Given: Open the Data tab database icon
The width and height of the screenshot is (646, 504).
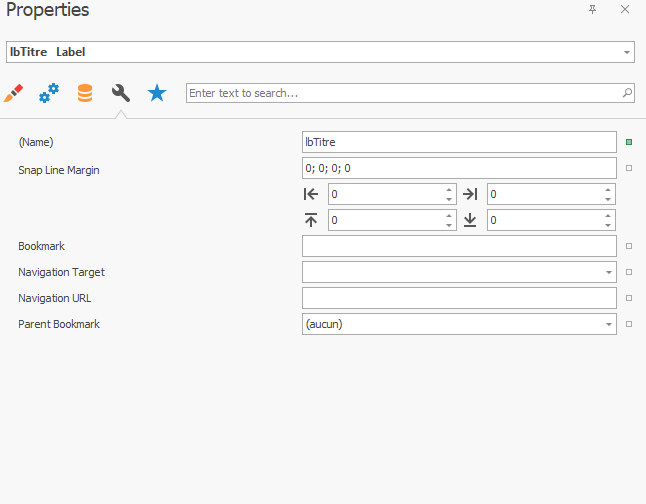Looking at the screenshot, I should coord(85,93).
